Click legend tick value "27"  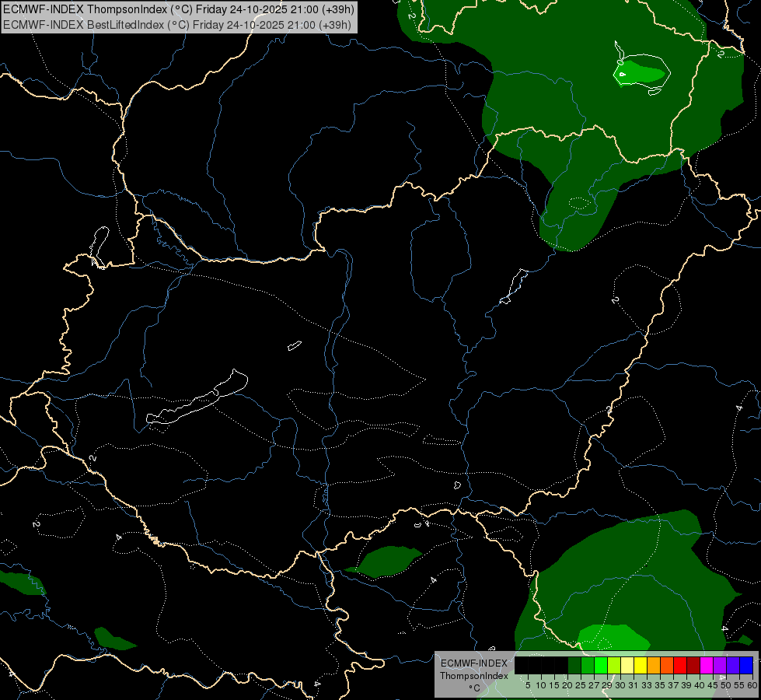point(594,685)
